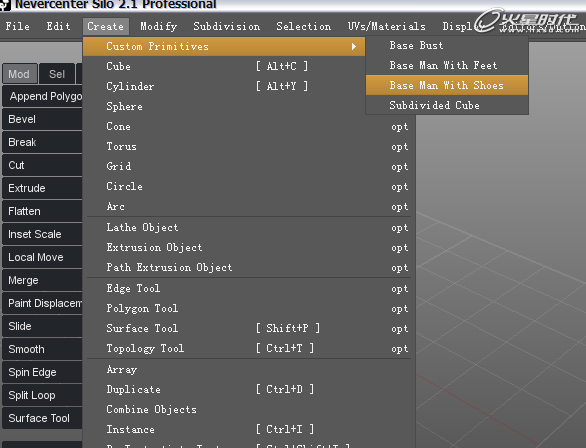The width and height of the screenshot is (586, 448).
Task: Select the Instance command
Action: (x=249, y=429)
